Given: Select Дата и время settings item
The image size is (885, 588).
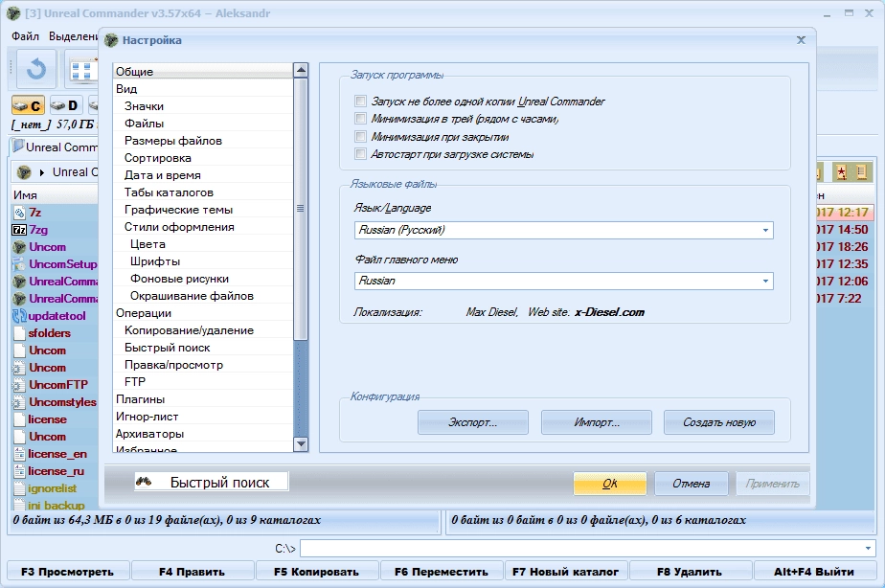Looking at the screenshot, I should (203, 175).
